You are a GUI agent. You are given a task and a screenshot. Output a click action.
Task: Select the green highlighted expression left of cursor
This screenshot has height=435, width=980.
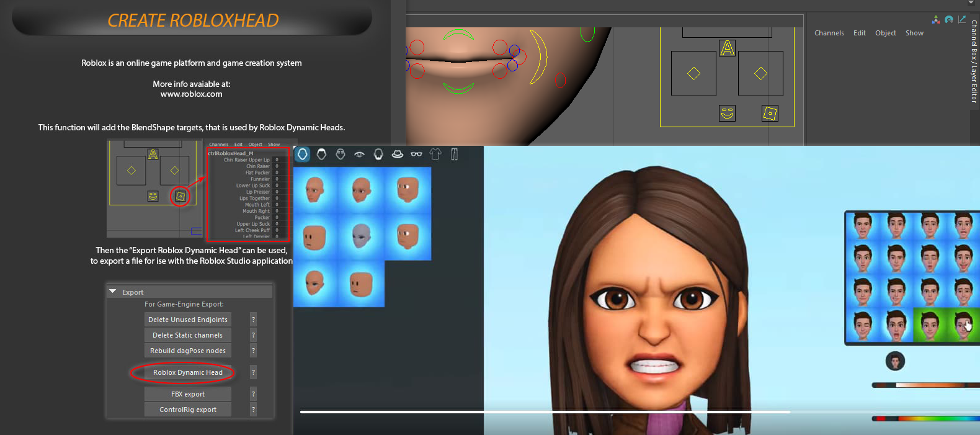(x=930, y=325)
